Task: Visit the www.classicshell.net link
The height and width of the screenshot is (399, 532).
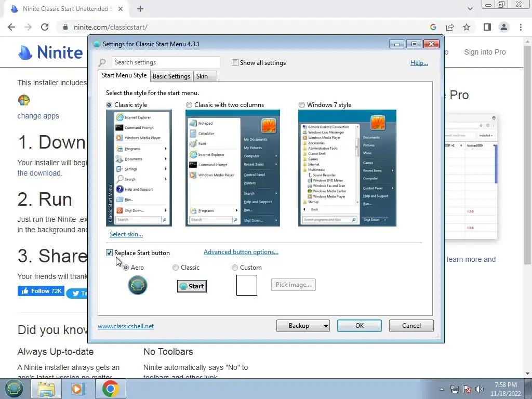Action: (126, 326)
